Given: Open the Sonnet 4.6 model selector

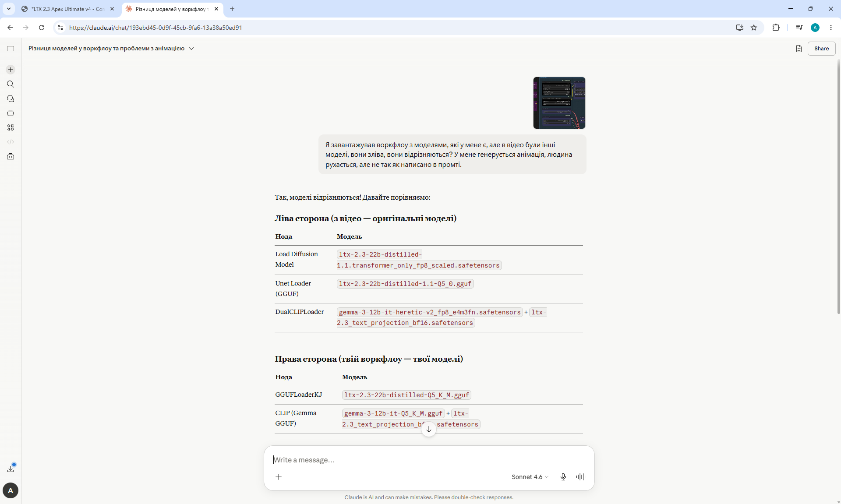Looking at the screenshot, I should [530, 477].
